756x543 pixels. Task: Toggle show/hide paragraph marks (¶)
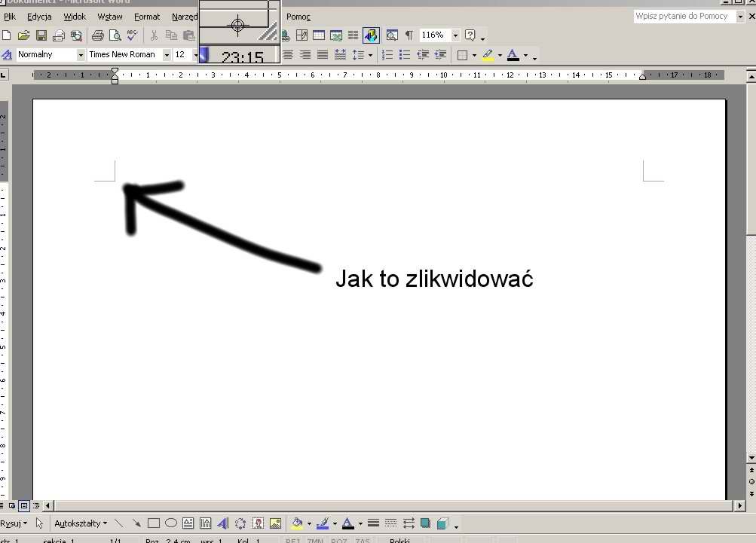tap(409, 35)
